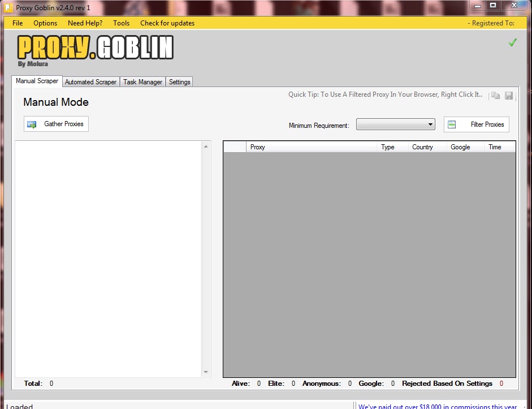The image size is (532, 409).
Task: Open the Settings tab
Action: pos(179,82)
